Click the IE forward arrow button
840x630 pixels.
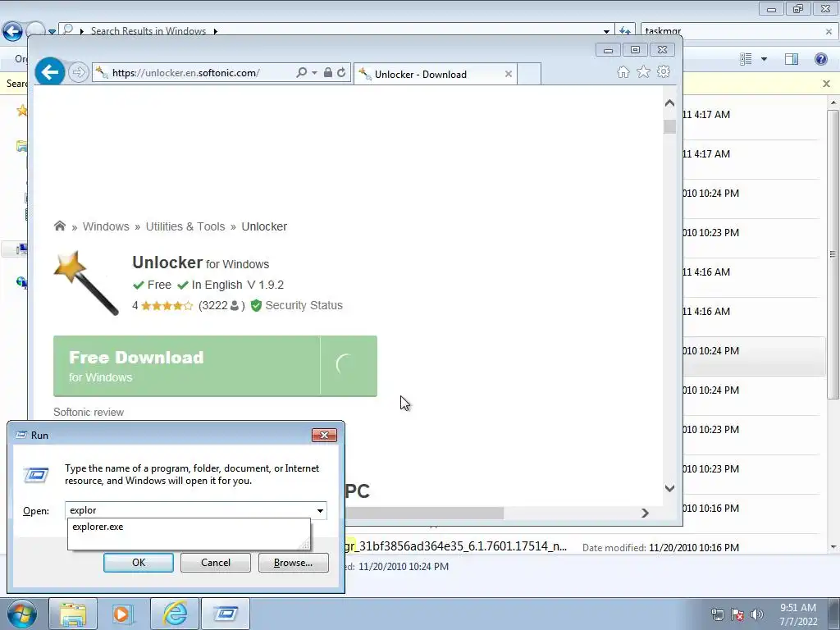[x=78, y=72]
